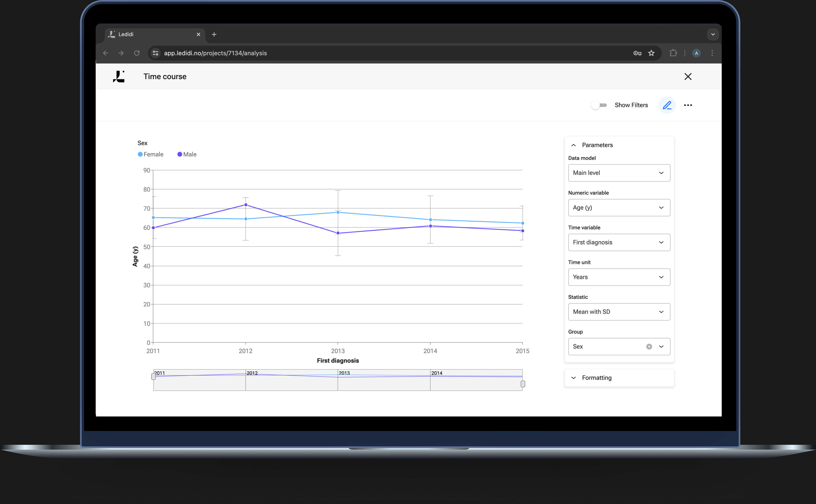Open the Data model dropdown
816x504 pixels.
pos(619,173)
